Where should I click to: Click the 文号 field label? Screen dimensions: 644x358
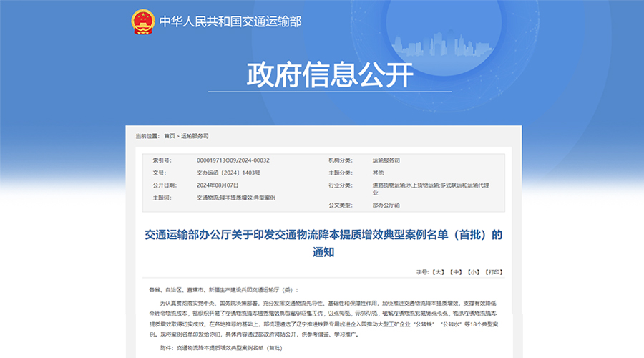[160, 173]
